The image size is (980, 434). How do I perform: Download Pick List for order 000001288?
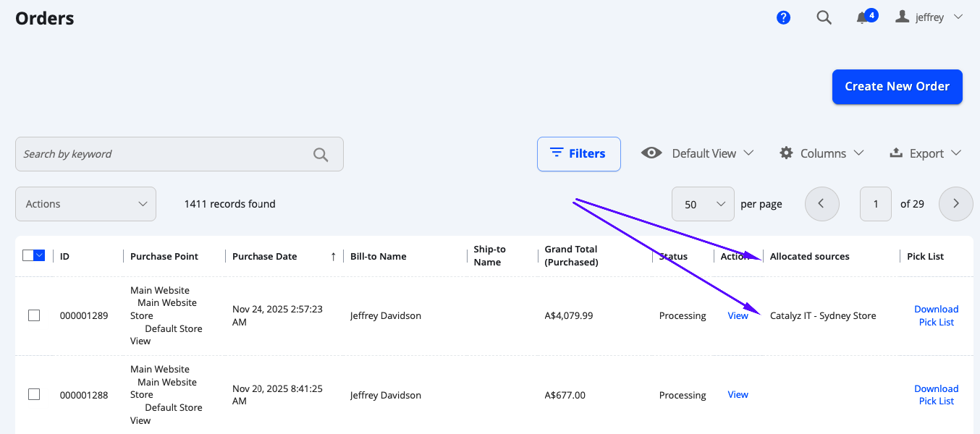click(x=936, y=395)
